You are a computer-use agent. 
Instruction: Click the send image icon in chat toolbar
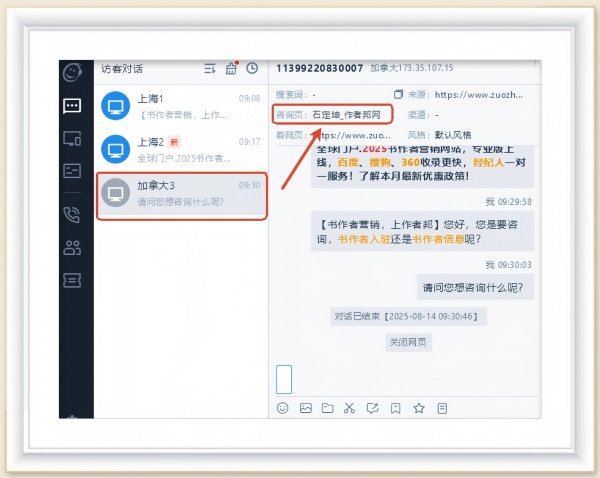pyautogui.click(x=306, y=408)
